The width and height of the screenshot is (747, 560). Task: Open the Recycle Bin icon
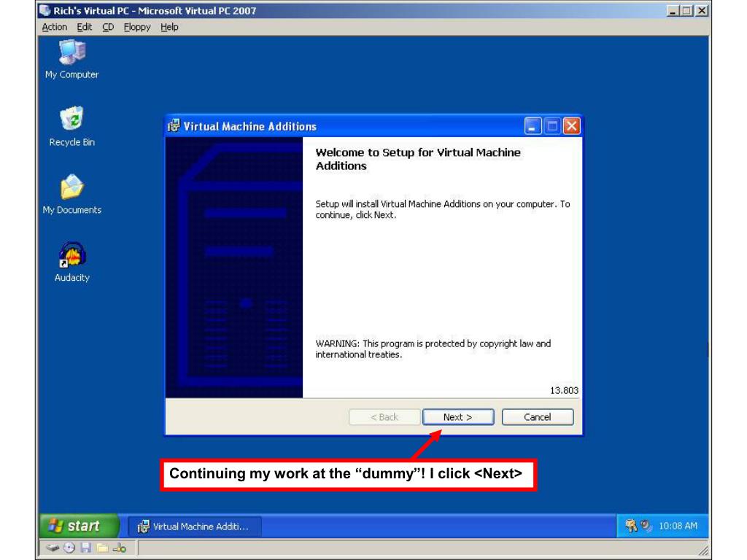click(x=72, y=127)
